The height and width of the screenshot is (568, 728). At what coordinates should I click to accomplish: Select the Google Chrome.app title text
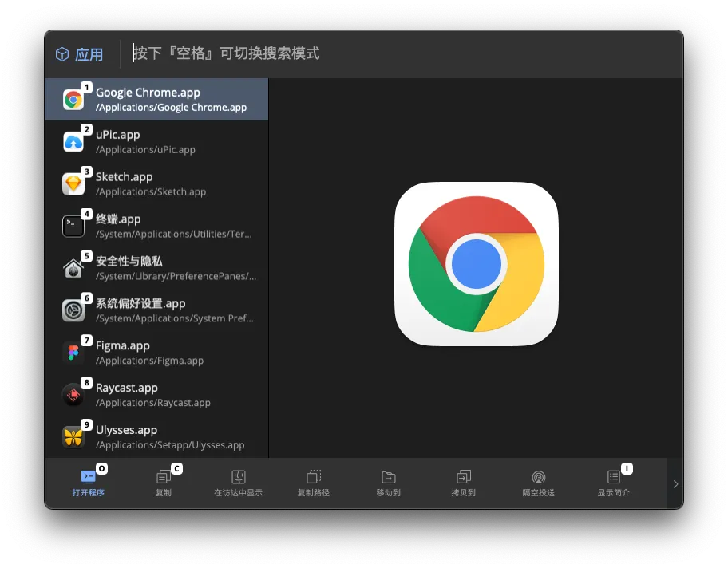[x=148, y=93]
